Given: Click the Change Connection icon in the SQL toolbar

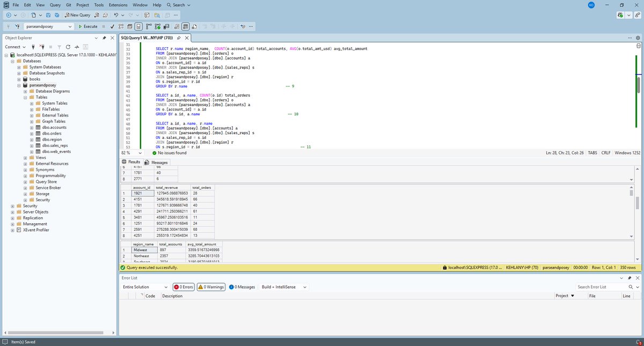Looking at the screenshot, I should (x=18, y=26).
